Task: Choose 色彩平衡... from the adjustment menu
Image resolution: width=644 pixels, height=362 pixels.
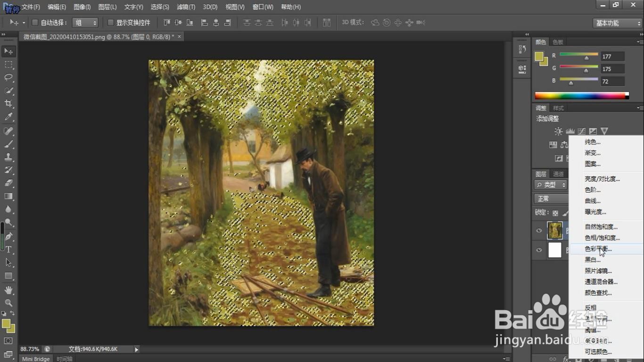Action: [x=599, y=249]
